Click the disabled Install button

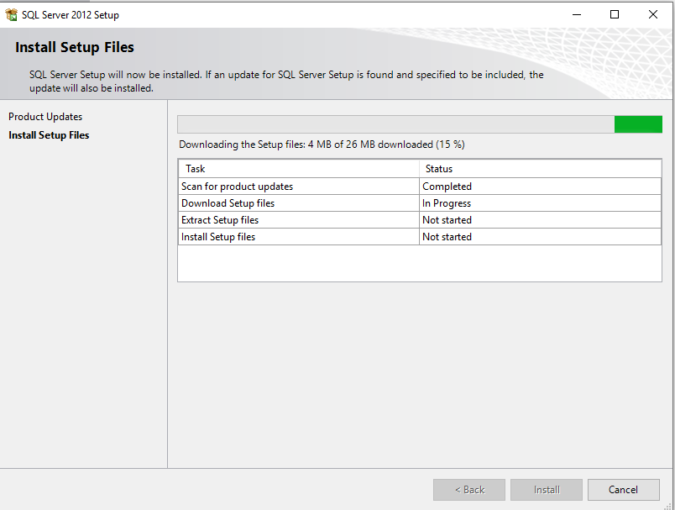click(546, 490)
